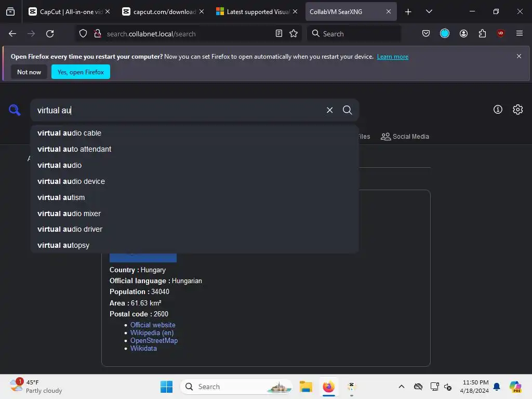Open the OpenStreetMap link
This screenshot has width=532, height=399.
154,340
